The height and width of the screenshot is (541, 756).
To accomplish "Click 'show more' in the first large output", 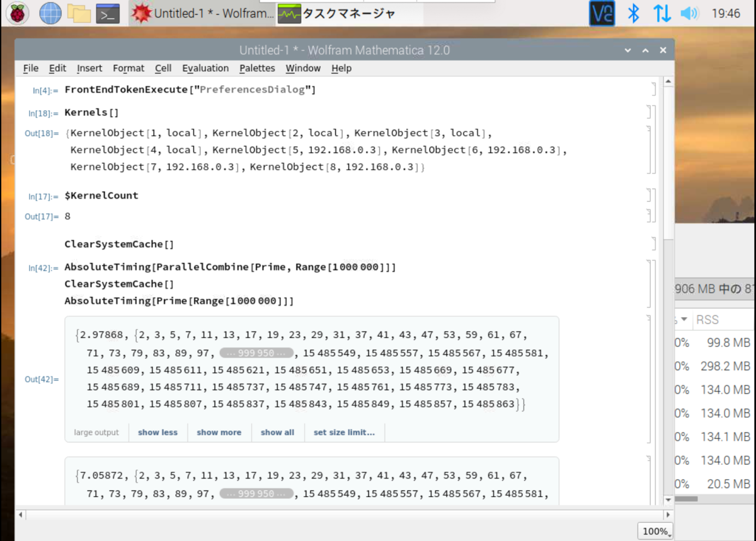I will click(219, 433).
